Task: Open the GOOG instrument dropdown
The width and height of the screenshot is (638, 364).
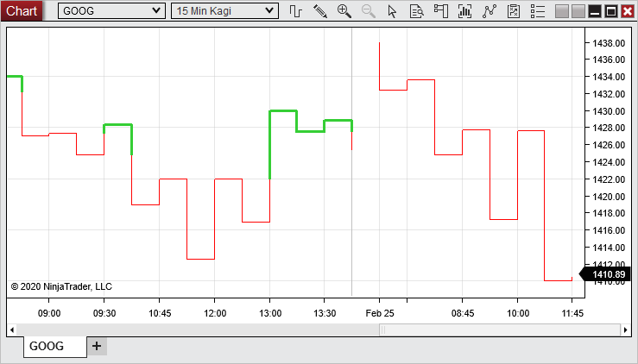Action: tap(111, 11)
